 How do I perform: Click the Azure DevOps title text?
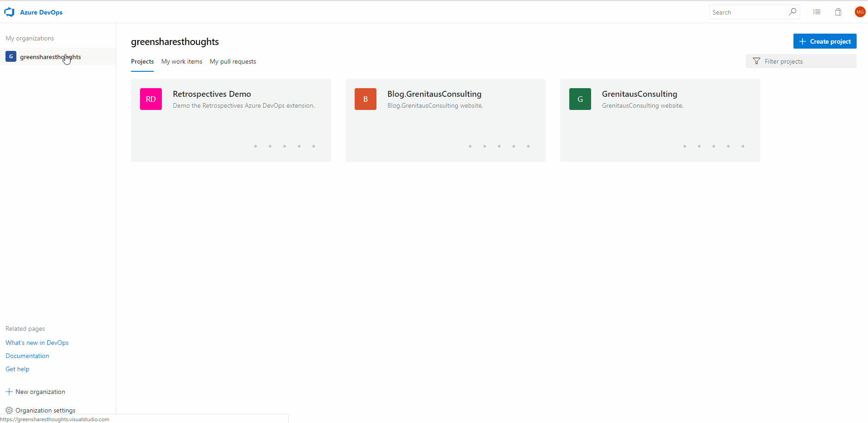41,12
